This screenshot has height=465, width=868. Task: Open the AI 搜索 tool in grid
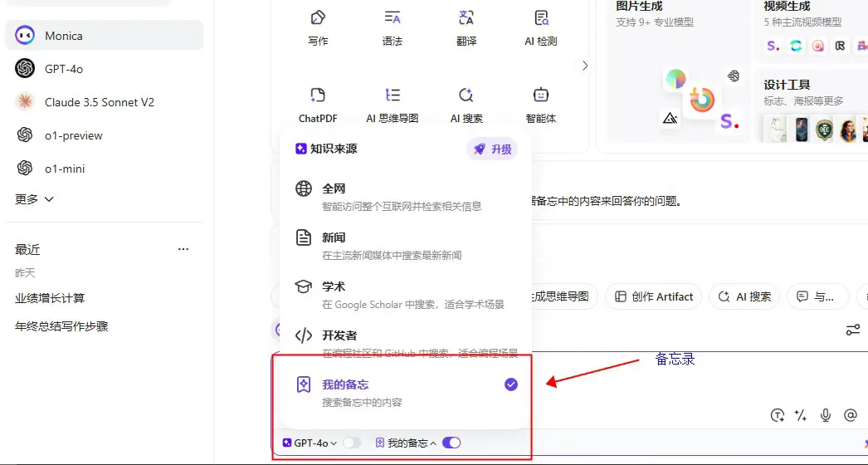point(466,105)
